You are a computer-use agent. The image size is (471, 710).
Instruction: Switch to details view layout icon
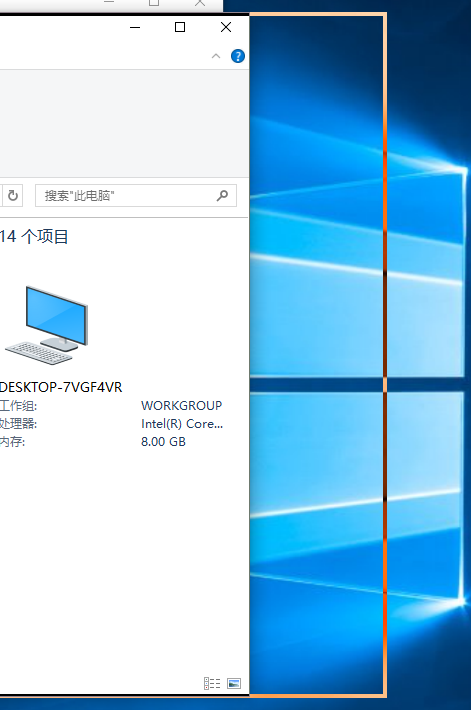coord(212,683)
